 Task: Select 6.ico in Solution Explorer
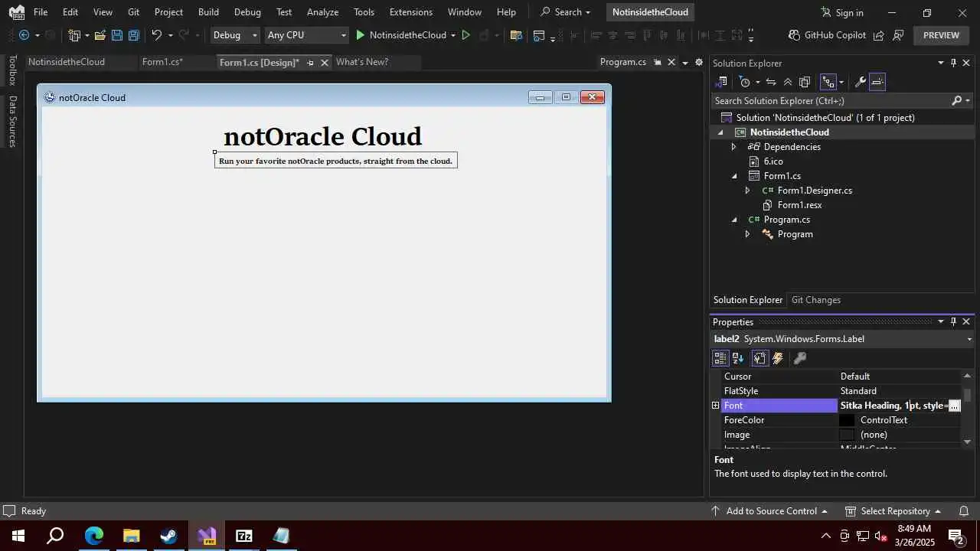coord(773,161)
